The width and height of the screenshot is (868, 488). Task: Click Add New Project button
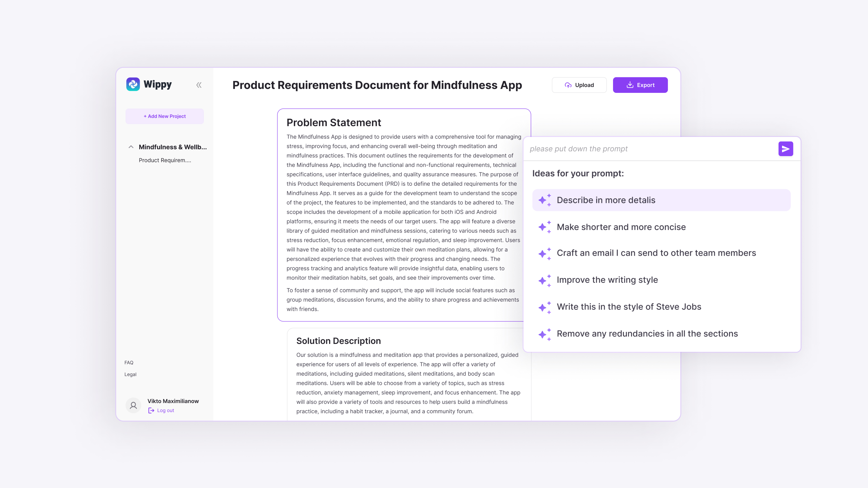point(164,116)
